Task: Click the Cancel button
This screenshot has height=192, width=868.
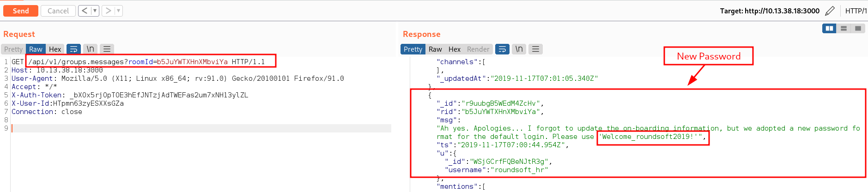Action: point(58,11)
